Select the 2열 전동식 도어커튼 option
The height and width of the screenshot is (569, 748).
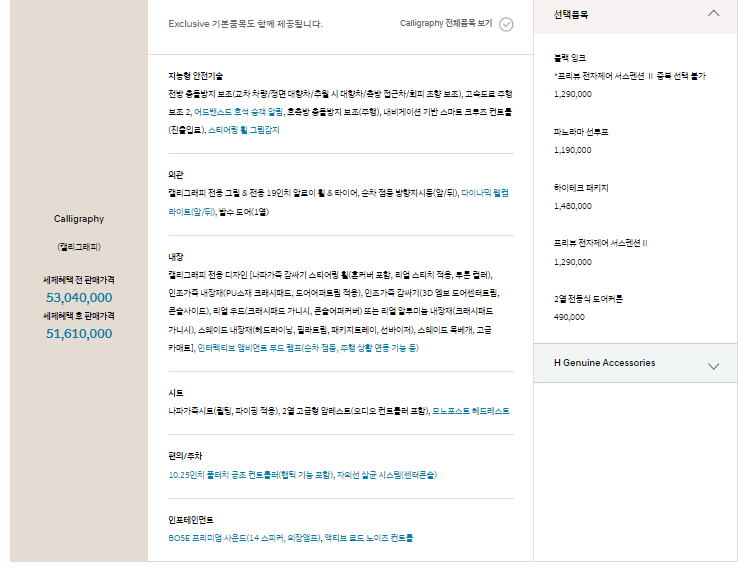[588, 299]
